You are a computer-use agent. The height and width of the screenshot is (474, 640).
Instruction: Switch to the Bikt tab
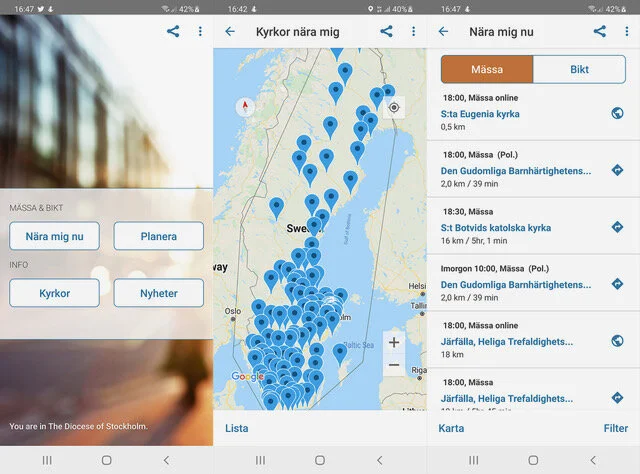pyautogui.click(x=579, y=69)
